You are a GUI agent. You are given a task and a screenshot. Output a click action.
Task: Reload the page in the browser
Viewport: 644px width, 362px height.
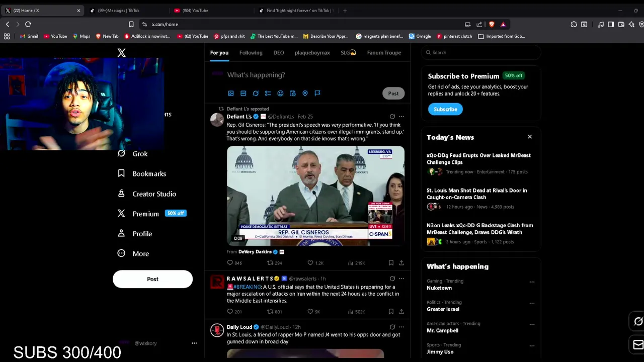[x=28, y=24]
